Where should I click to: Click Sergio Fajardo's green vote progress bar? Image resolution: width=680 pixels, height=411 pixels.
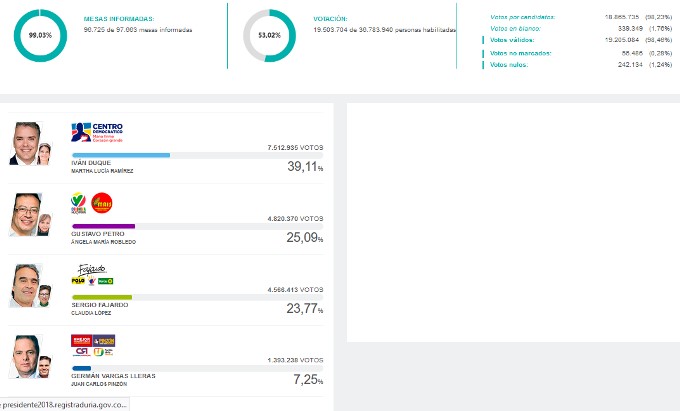click(x=101, y=297)
